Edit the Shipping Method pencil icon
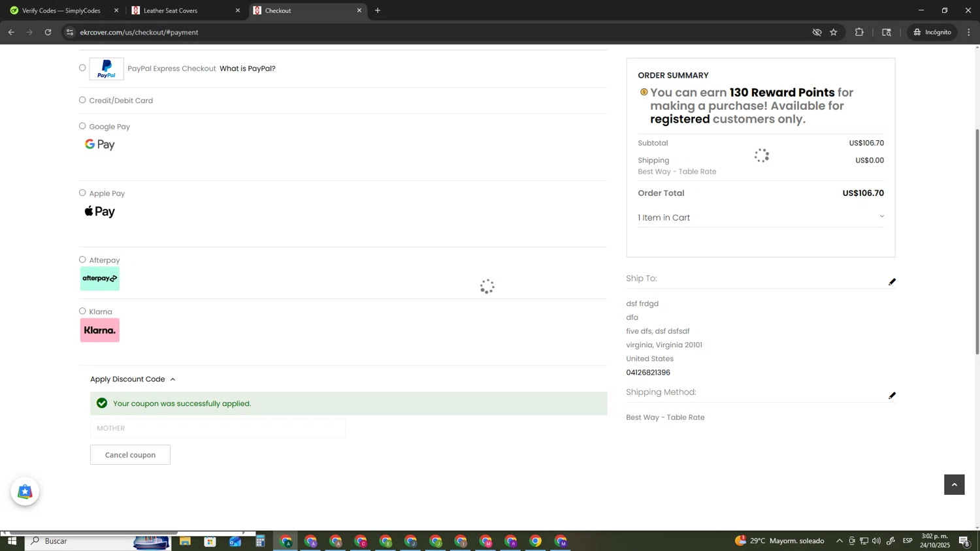 [x=892, y=396]
